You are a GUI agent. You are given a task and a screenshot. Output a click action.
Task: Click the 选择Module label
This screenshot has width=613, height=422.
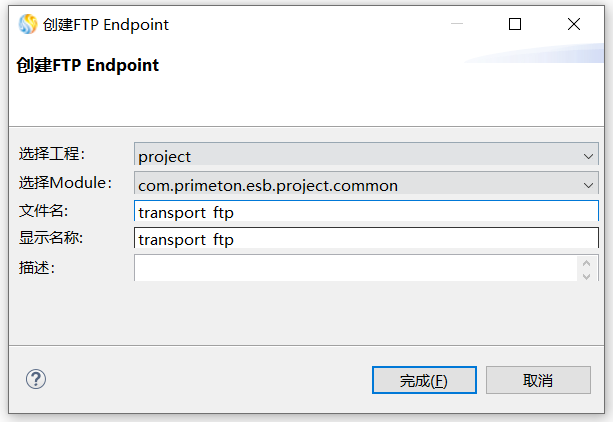click(65, 183)
